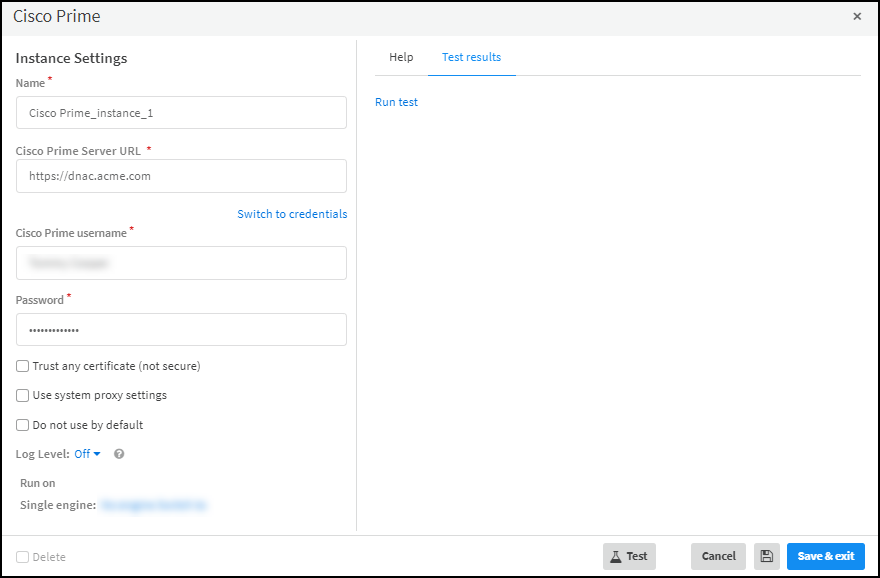Select the Cisco Prime username field
Viewport: 880px width, 578px height.
click(181, 263)
